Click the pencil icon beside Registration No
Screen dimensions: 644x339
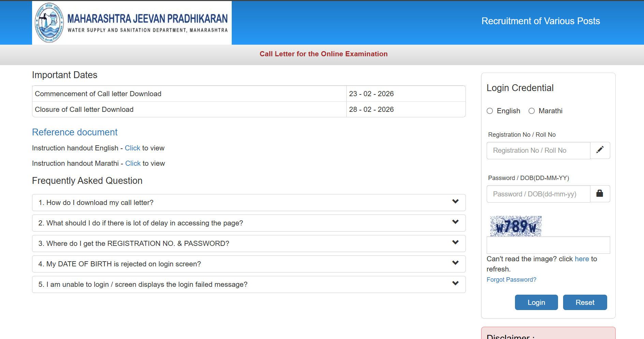point(600,150)
